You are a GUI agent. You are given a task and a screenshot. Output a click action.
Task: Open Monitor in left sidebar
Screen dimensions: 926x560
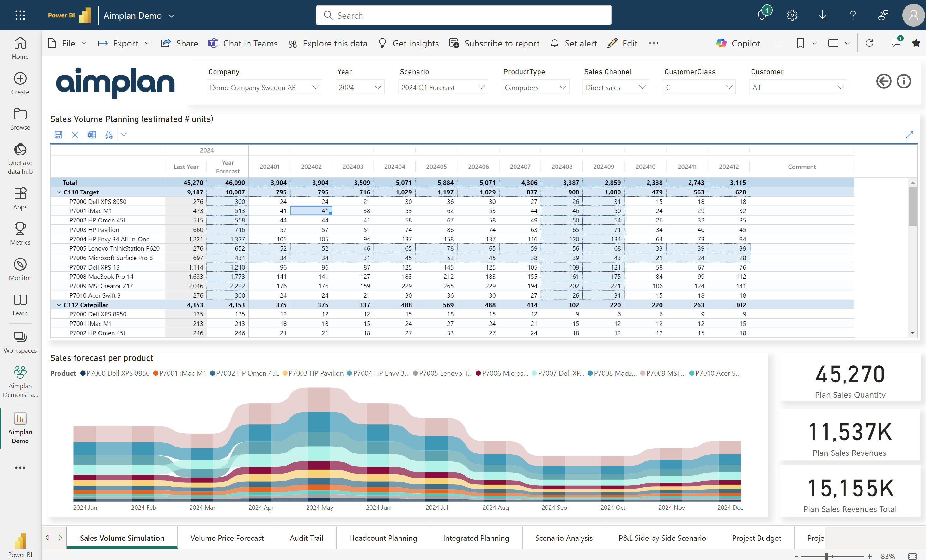(x=20, y=269)
